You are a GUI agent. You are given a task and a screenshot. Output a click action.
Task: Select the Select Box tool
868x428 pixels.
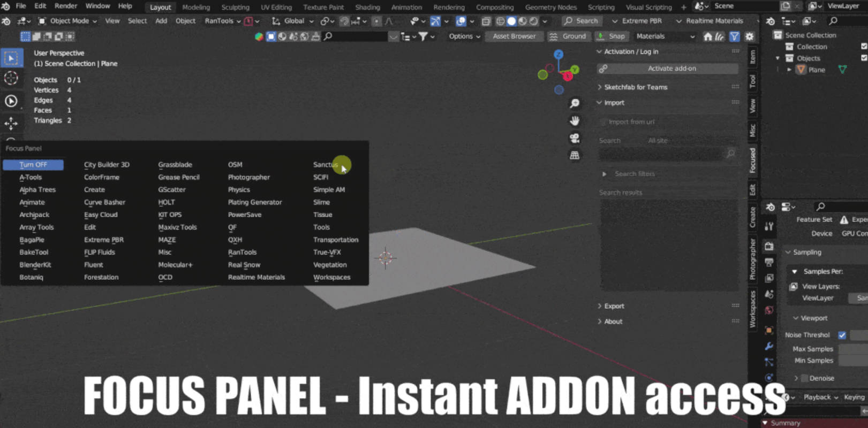[x=11, y=58]
